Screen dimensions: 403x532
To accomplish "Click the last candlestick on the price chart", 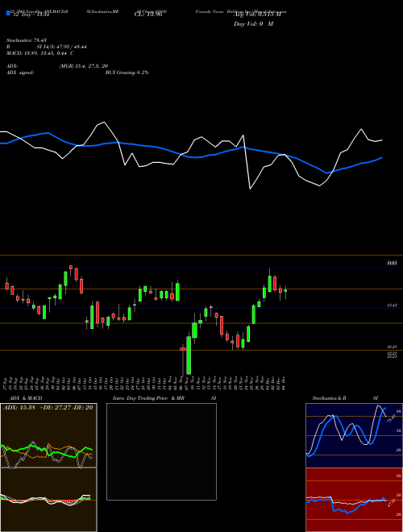I will pos(285,292).
